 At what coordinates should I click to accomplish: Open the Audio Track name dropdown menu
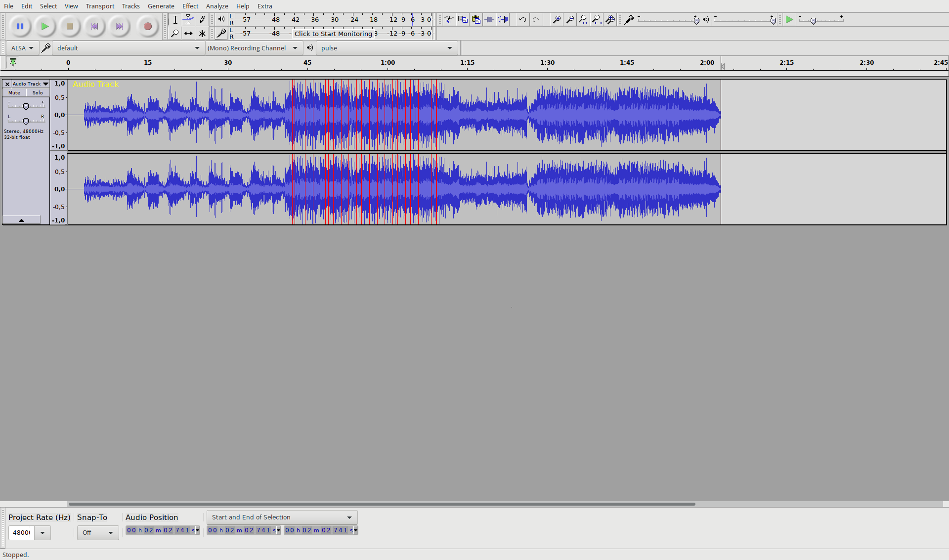tap(31, 84)
